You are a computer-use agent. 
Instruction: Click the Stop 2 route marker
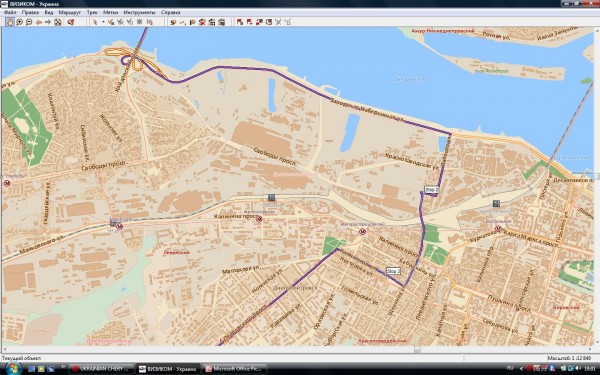click(x=431, y=190)
